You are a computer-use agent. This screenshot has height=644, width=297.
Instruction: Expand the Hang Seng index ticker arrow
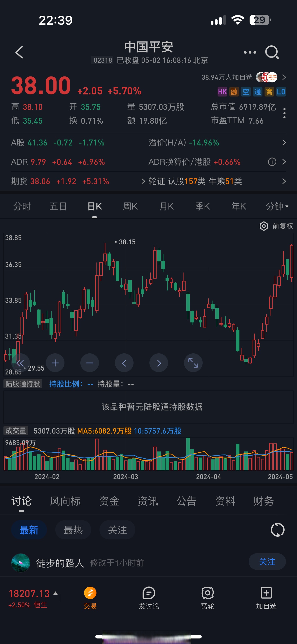55,593
